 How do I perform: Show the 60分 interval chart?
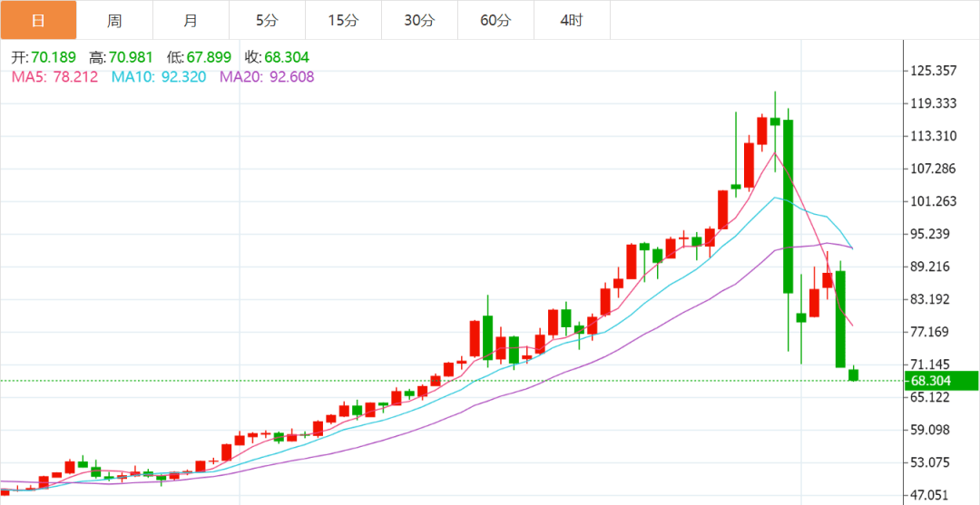[x=495, y=20]
